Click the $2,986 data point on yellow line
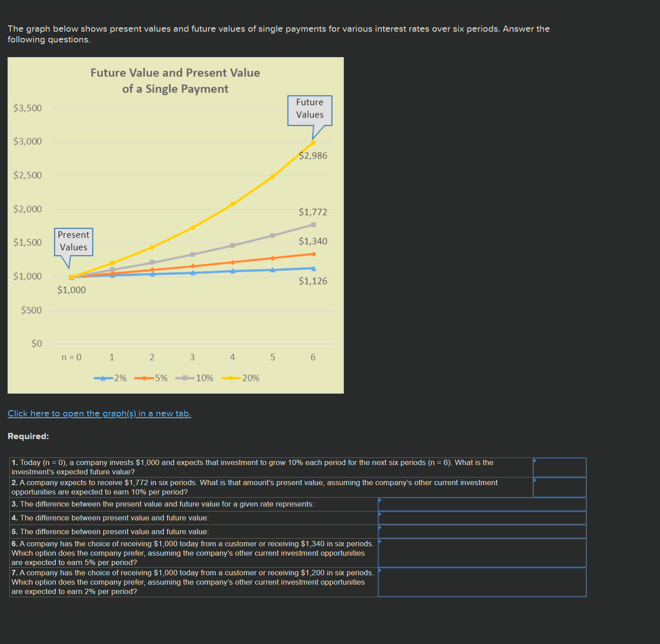Screen dimensions: 660x644 tap(313, 141)
